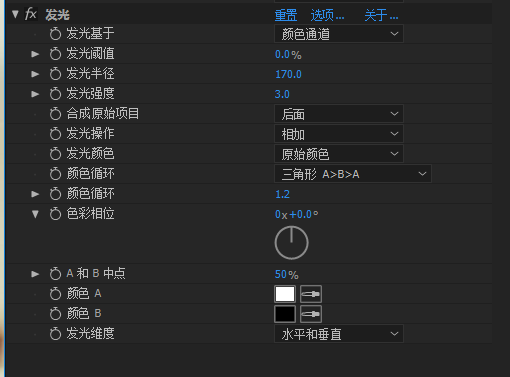
Task: Open the 选项... link
Action: click(x=327, y=15)
